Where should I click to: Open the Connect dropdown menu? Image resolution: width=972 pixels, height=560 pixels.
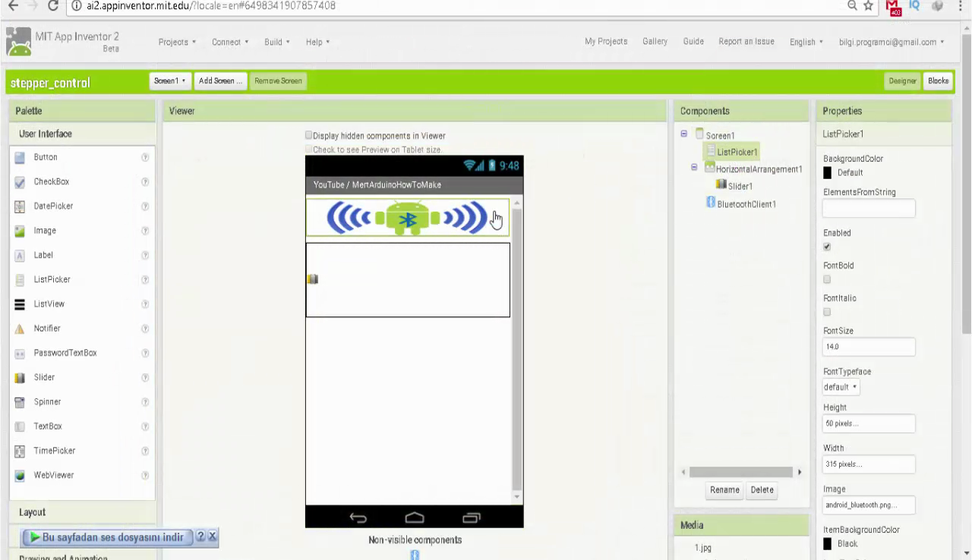[x=230, y=42]
